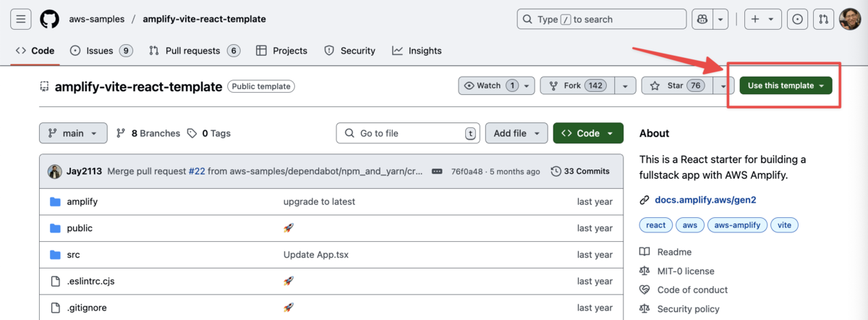Click the public folder icon
This screenshot has width=868, height=320.
(55, 228)
